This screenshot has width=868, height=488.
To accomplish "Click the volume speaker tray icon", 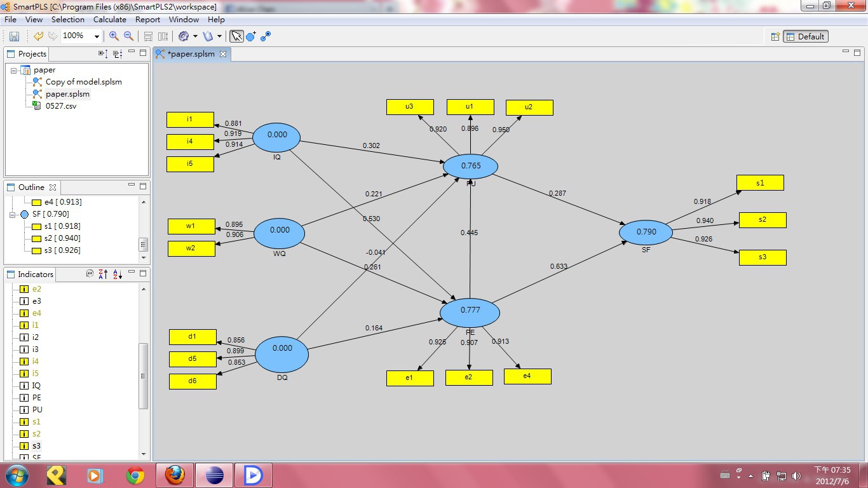I will pos(796,476).
